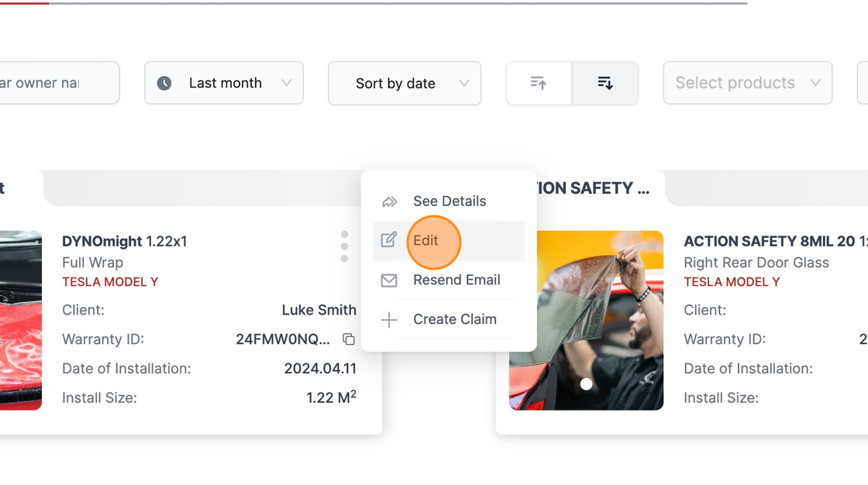
Task: Click the window tint installation photo
Action: click(586, 321)
